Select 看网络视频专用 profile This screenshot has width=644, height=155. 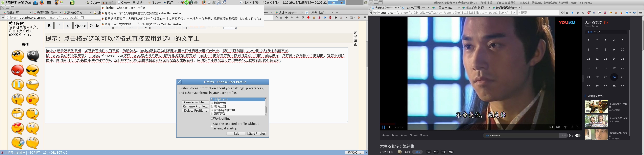tap(237, 110)
